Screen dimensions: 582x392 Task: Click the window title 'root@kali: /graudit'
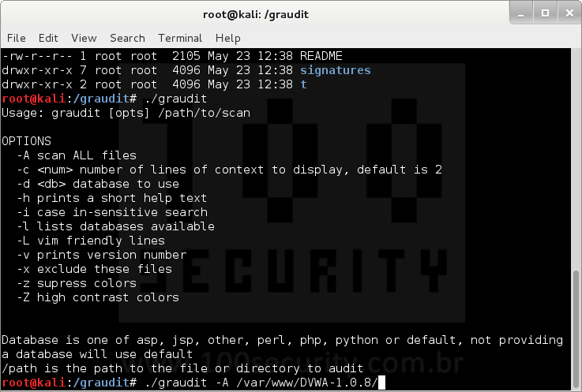256,14
